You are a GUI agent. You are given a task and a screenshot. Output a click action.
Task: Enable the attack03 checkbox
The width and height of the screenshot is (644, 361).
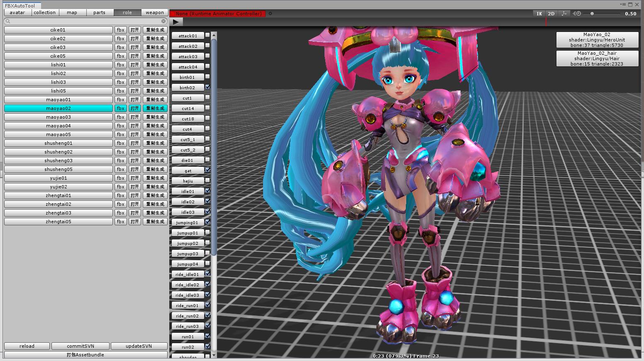[207, 56]
